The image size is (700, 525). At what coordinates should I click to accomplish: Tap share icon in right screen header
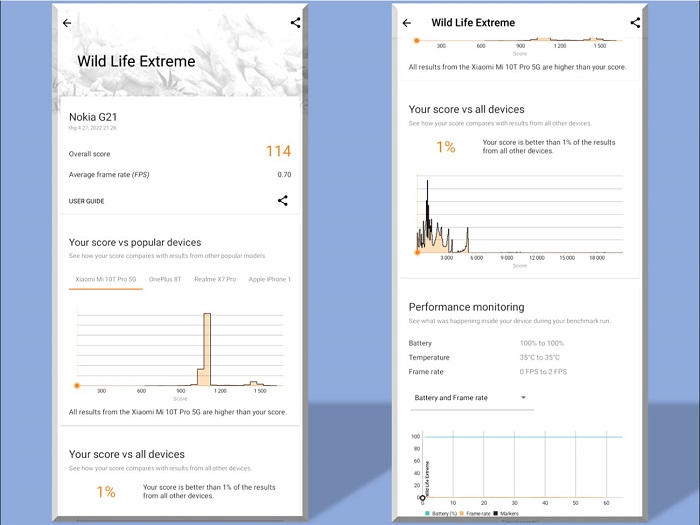coord(635,22)
